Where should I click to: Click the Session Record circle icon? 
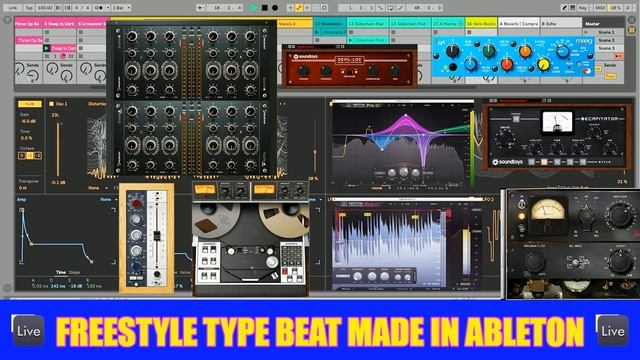pyautogui.click(x=324, y=8)
